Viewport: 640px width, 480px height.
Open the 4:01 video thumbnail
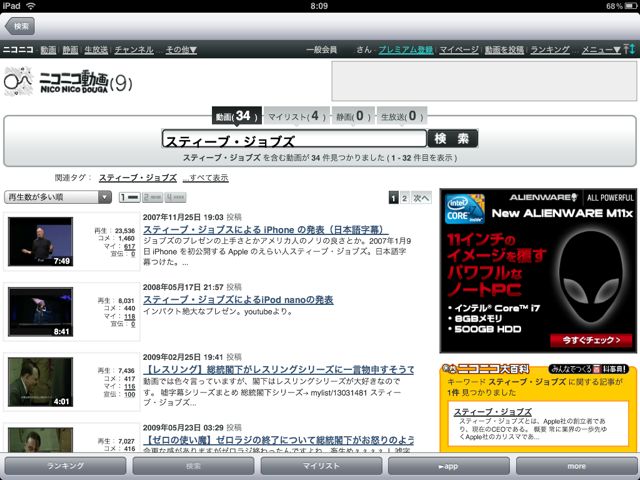(40, 382)
